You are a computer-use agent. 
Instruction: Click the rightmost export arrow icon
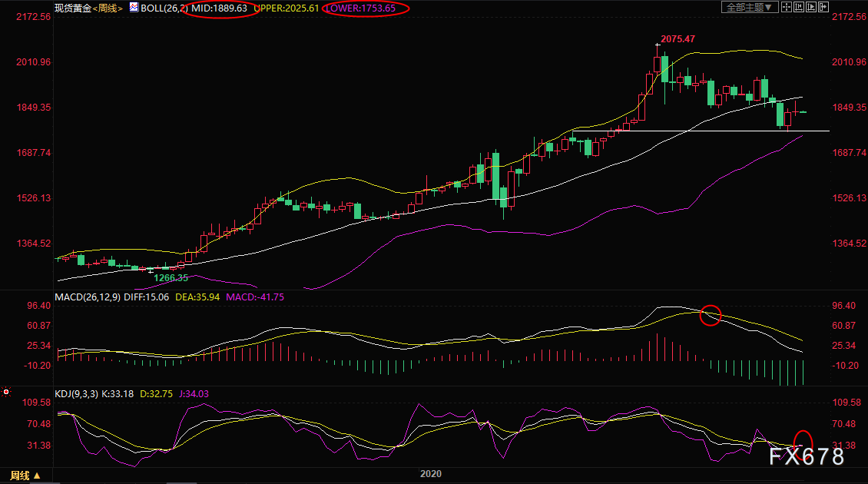tap(823, 7)
